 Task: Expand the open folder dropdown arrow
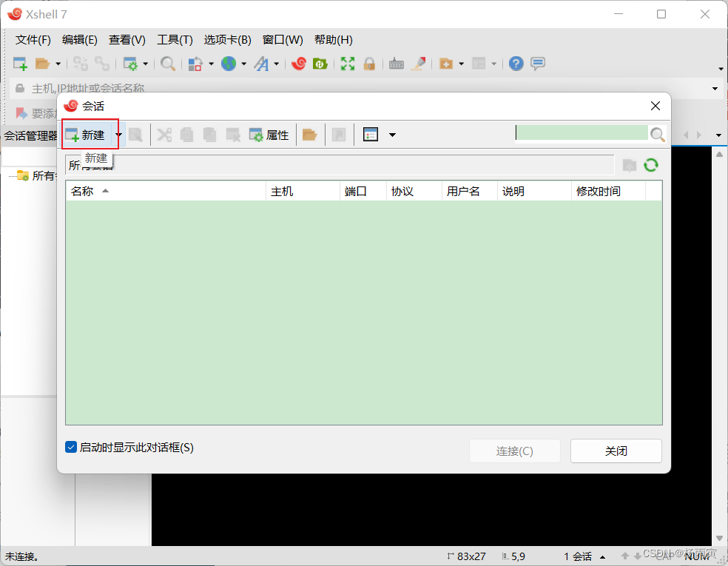(58, 64)
